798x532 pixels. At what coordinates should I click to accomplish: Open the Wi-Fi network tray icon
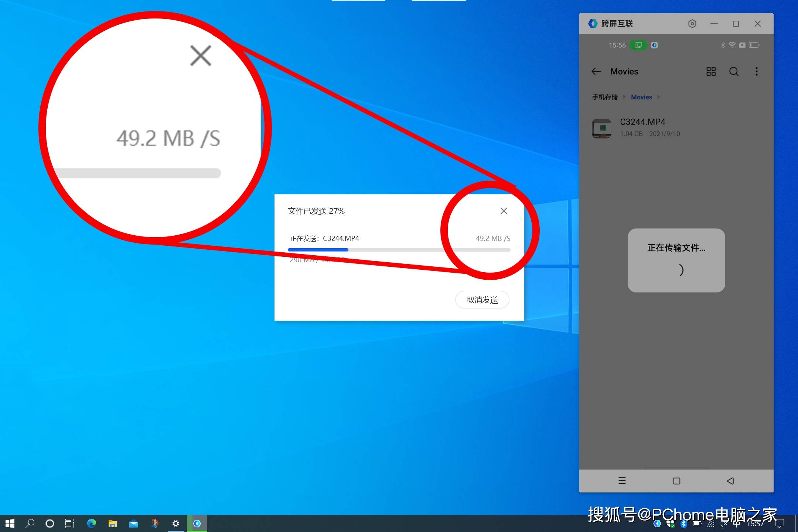[x=711, y=524]
